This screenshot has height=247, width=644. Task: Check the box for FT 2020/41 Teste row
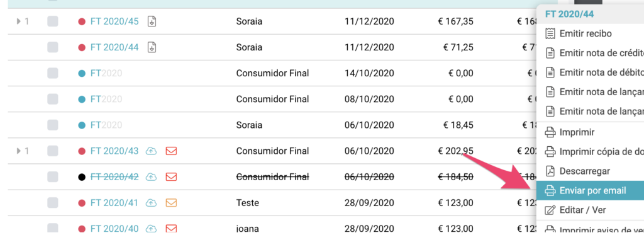(53, 202)
